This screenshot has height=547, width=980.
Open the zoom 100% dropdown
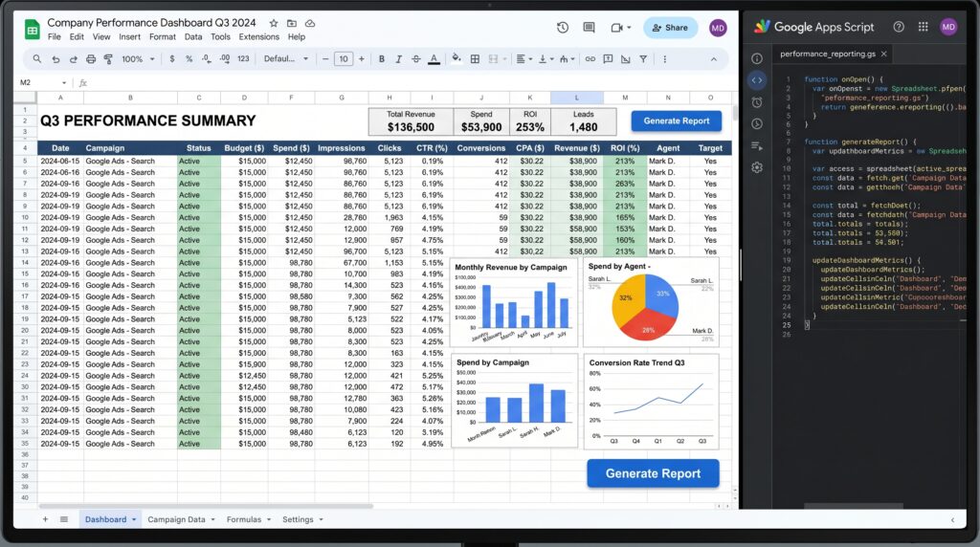coord(138,59)
